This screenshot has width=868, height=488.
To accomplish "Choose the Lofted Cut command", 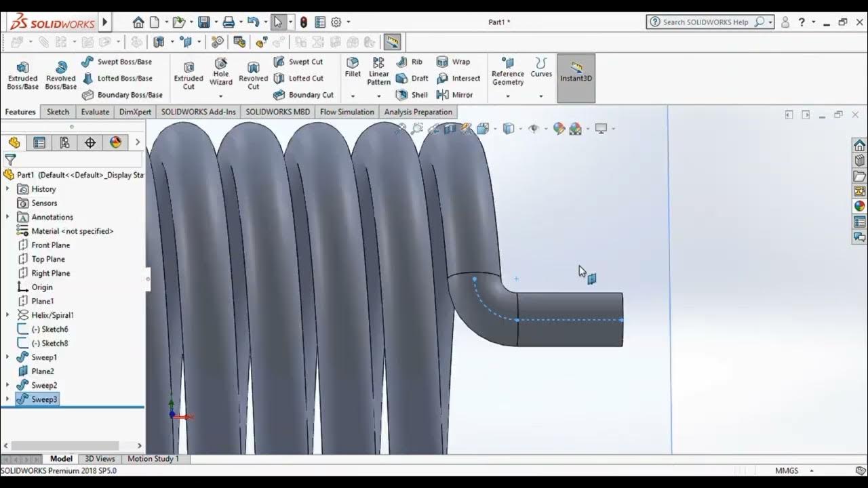I will pyautogui.click(x=298, y=79).
